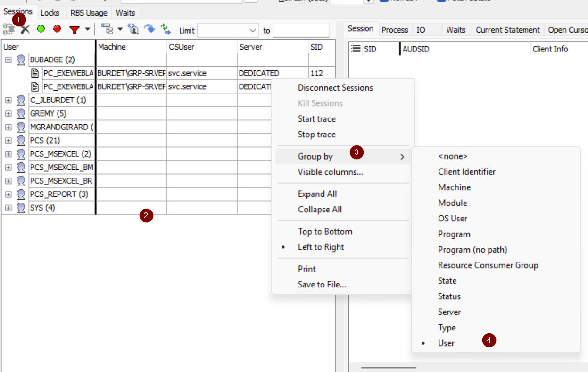
Task: Click the input field after the 'to' label
Action: (301, 30)
